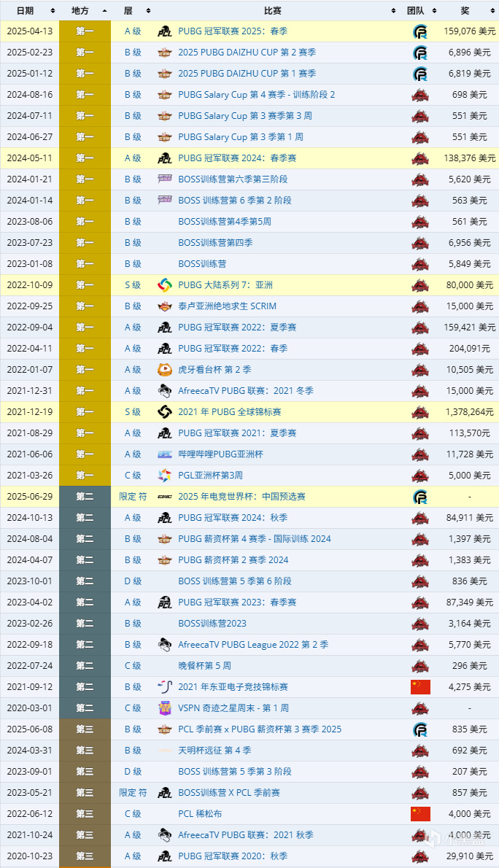Click red team logo in 2024-08-16 row

[x=420, y=96]
